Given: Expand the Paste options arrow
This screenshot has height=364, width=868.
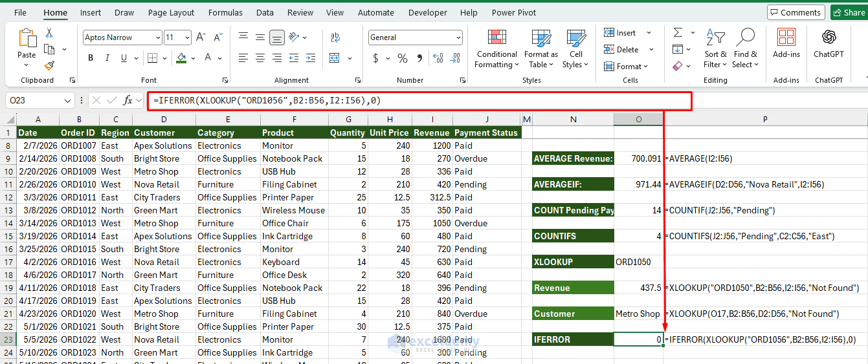Looking at the screenshot, I should (x=27, y=65).
